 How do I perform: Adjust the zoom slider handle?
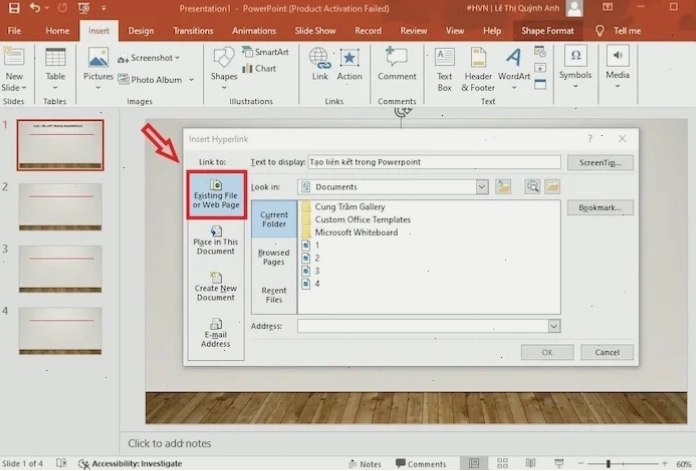[x=608, y=463]
